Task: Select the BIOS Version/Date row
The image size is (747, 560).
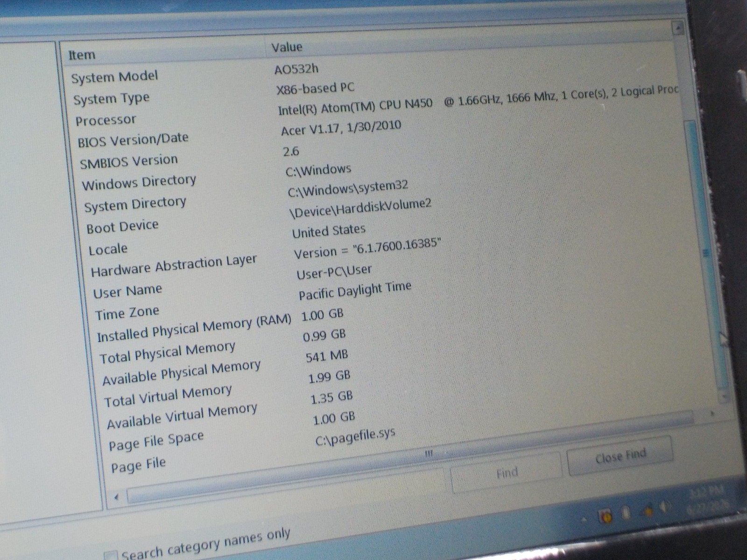Action: click(133, 140)
